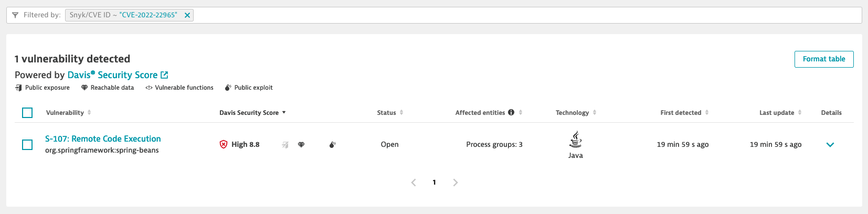Screen dimensions: 868x214
Task: Click the Java technology icon
Action: (x=576, y=140)
